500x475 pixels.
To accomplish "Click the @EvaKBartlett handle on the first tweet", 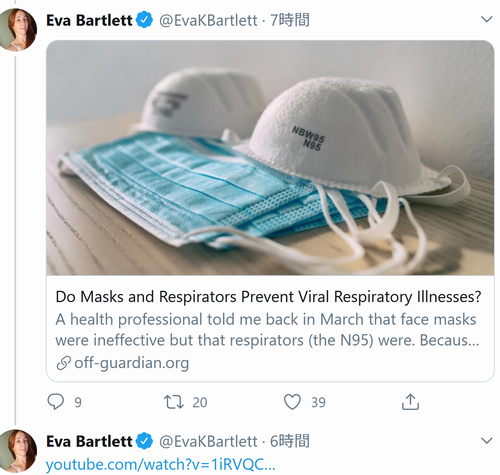I will tap(208, 20).
